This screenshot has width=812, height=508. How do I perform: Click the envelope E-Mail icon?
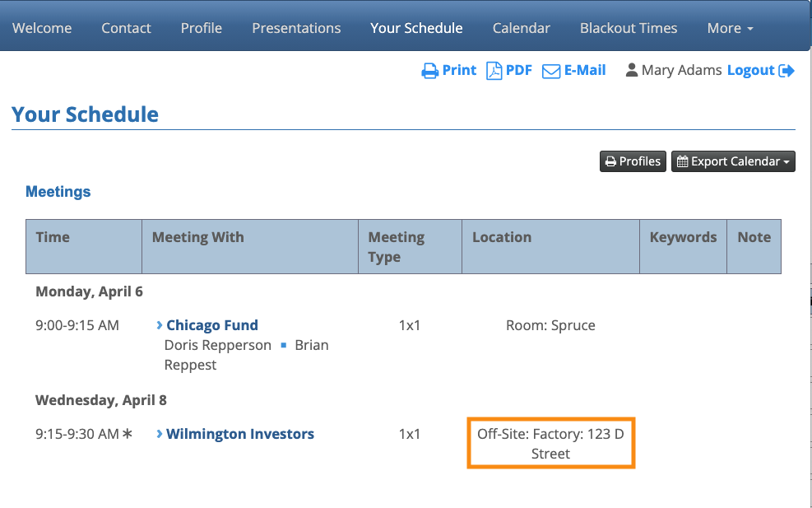pos(550,71)
